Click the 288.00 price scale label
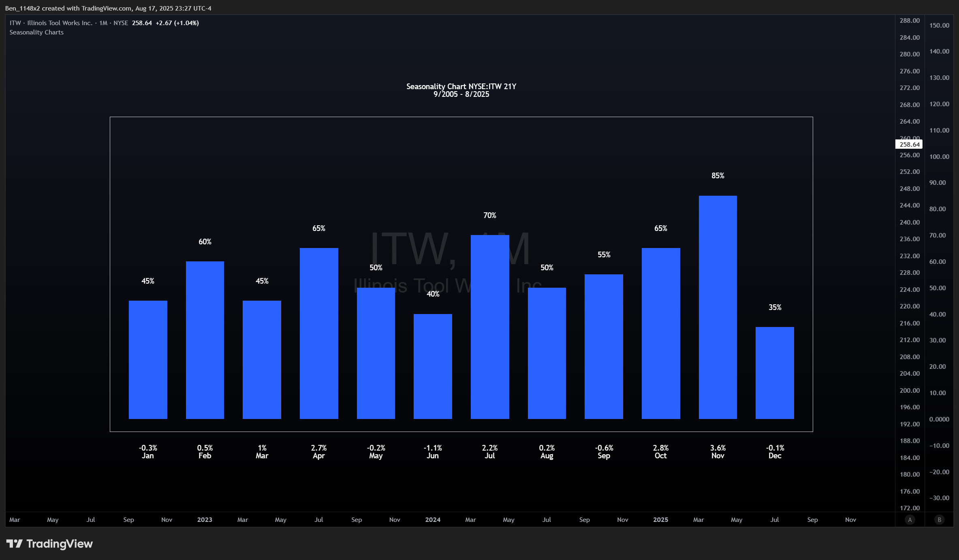 point(910,21)
